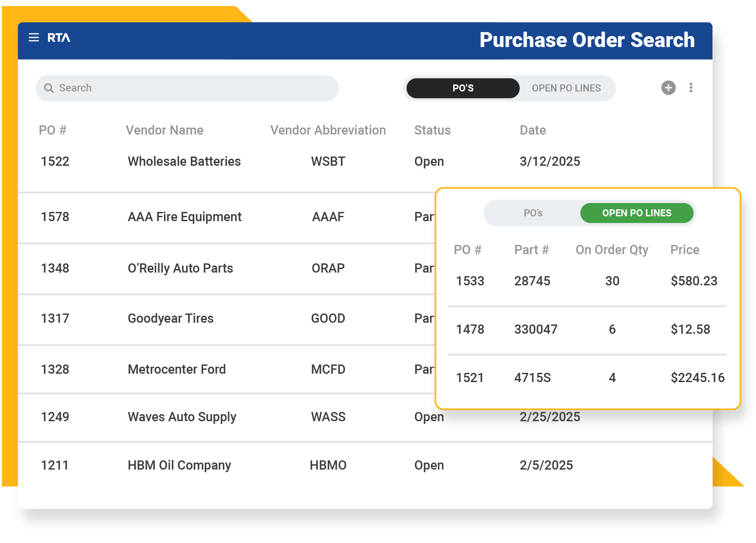The height and width of the screenshot is (543, 756).
Task: Sort by PO # column in popup
Action: (468, 250)
